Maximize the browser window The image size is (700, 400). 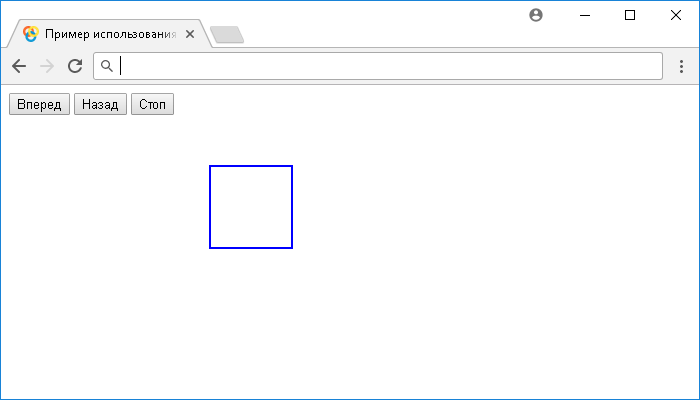[630, 15]
